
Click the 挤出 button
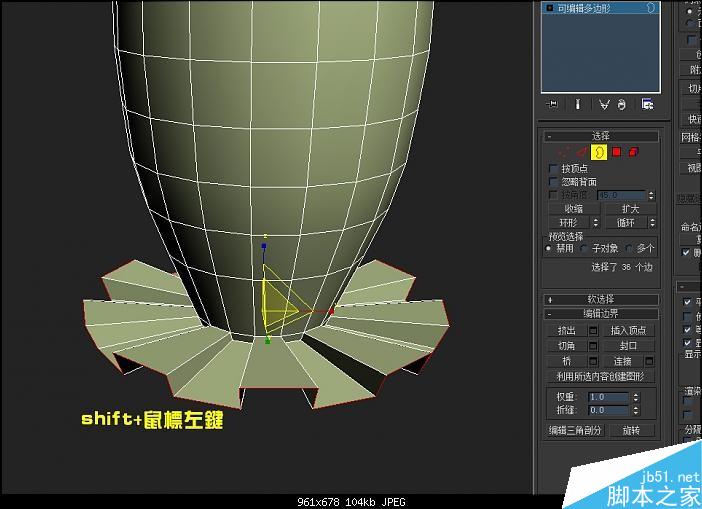[567, 331]
